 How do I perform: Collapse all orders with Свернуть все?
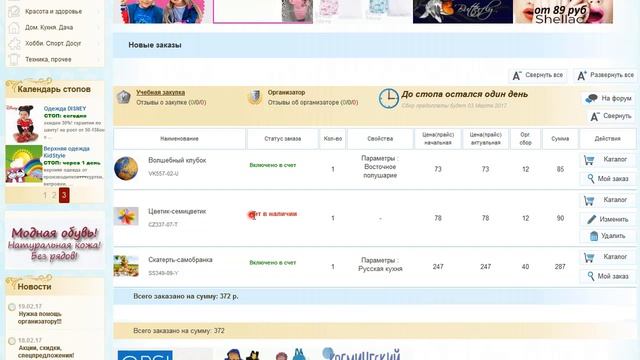coord(538,76)
